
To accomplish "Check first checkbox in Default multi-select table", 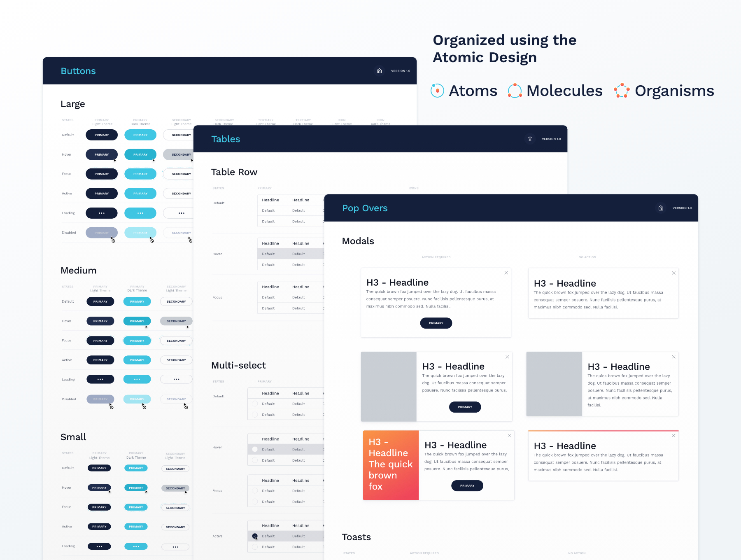I will click(255, 404).
